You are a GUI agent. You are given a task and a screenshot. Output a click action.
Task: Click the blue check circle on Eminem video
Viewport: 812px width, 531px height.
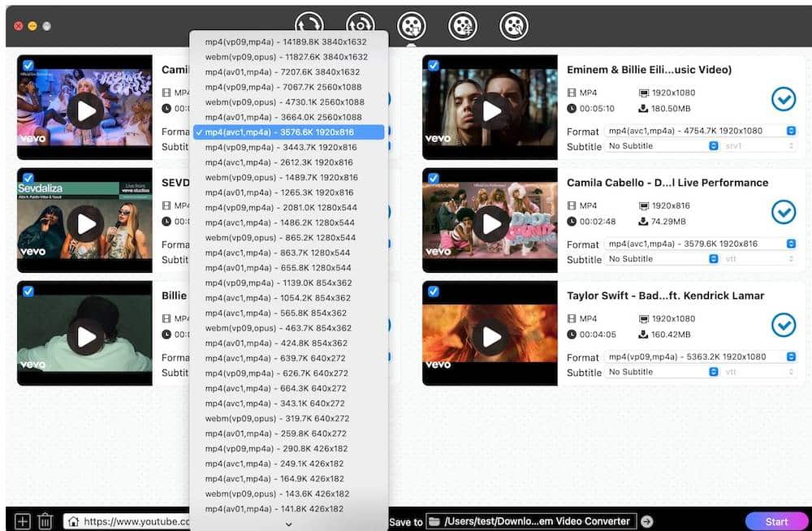[784, 100]
